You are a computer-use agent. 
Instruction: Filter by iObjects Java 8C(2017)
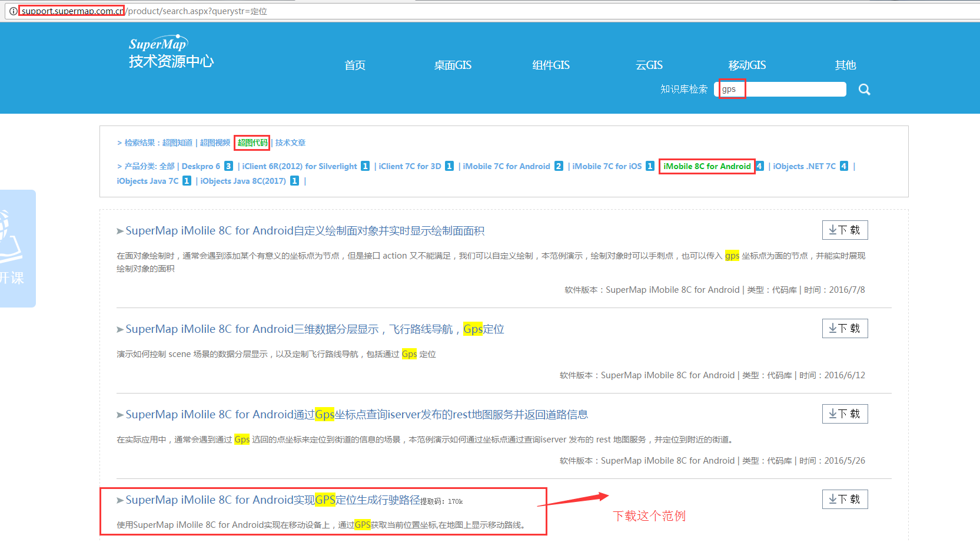[x=243, y=181]
